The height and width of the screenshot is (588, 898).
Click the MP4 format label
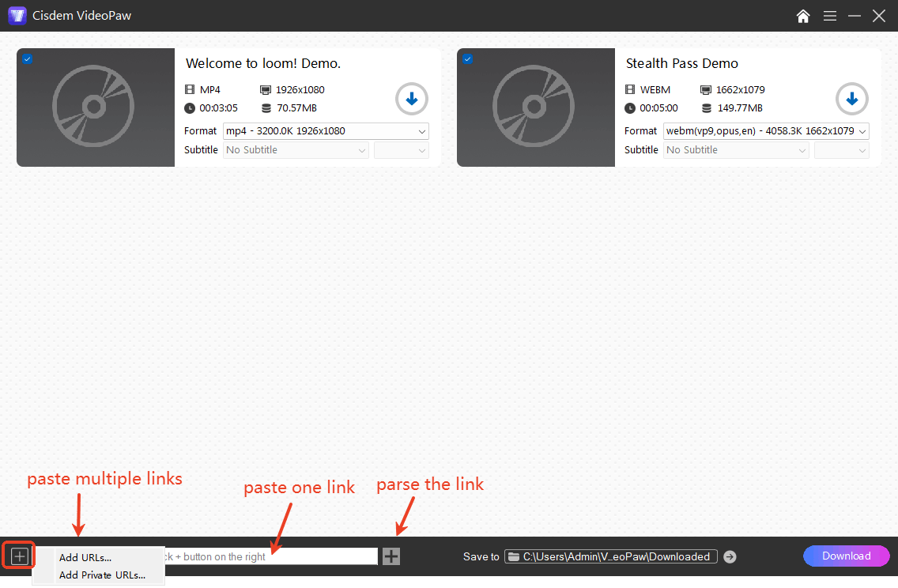[209, 90]
